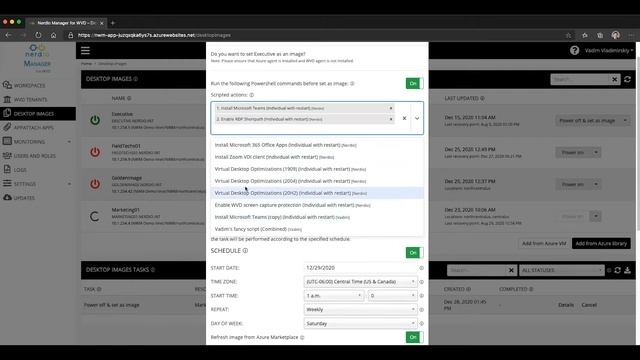Click the Power on button for FieldTechs01
Image resolution: width=640 pixels, height=360 pixels.
[x=572, y=152]
